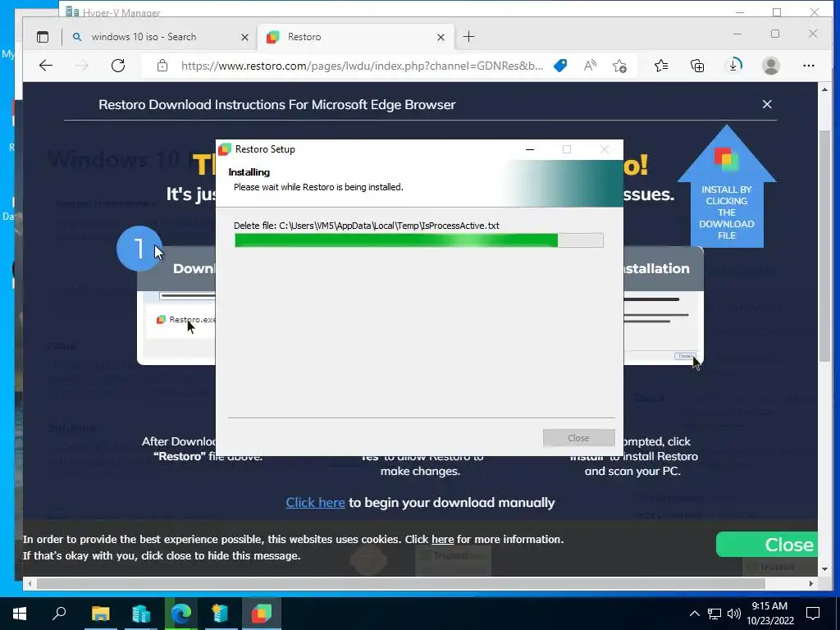840x630 pixels.
Task: Click the Install By Clicking arrow graphic
Action: click(x=727, y=186)
